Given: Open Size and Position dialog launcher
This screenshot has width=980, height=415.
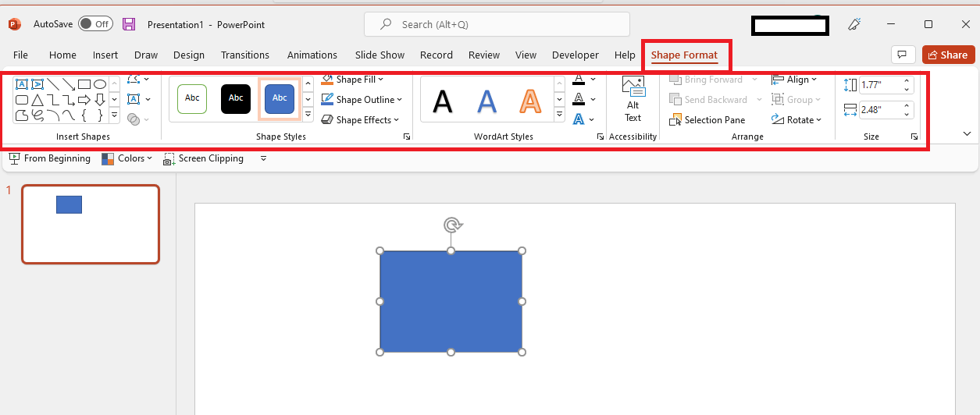Looking at the screenshot, I should tap(914, 137).
